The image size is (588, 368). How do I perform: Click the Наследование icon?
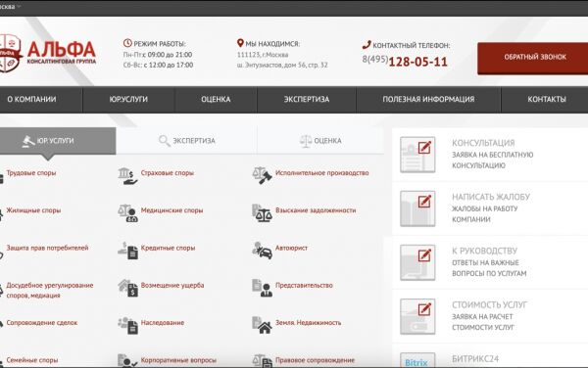(127, 325)
